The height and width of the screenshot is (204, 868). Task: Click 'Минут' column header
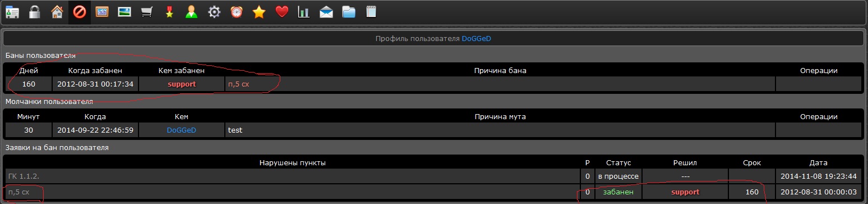click(29, 117)
